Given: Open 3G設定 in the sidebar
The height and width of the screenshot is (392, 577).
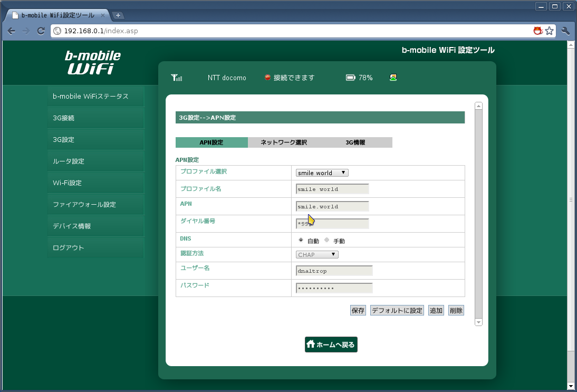Looking at the screenshot, I should click(96, 140).
